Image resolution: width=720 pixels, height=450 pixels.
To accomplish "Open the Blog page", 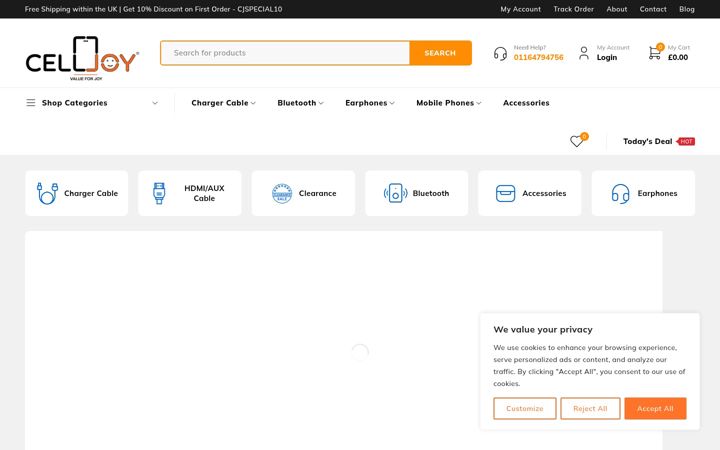I will coord(686,9).
